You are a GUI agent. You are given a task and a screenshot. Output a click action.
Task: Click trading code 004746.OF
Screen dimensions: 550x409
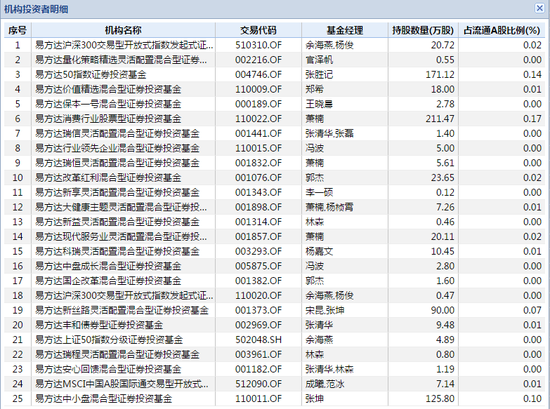(259, 75)
